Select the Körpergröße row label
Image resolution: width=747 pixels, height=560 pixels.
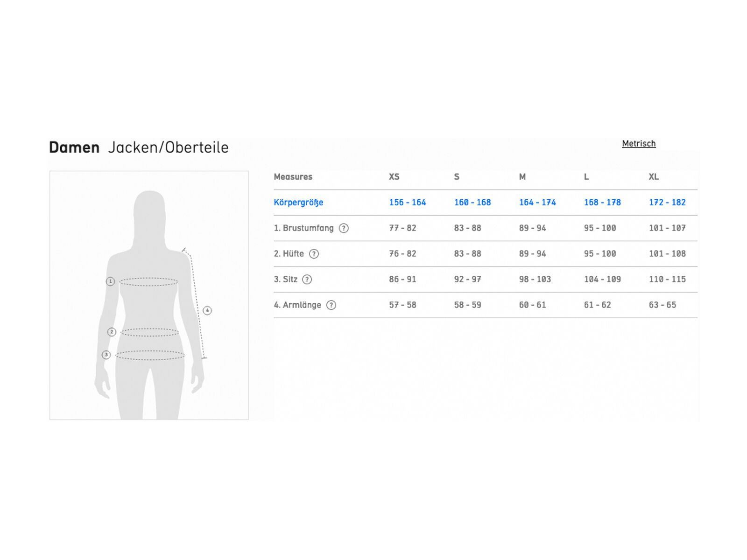[298, 203]
